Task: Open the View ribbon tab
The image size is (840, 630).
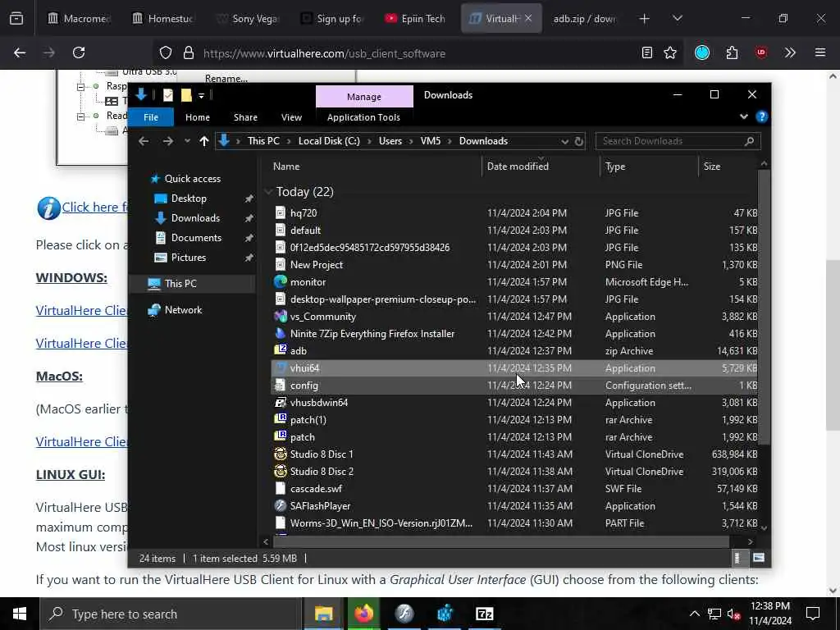Action: click(291, 117)
